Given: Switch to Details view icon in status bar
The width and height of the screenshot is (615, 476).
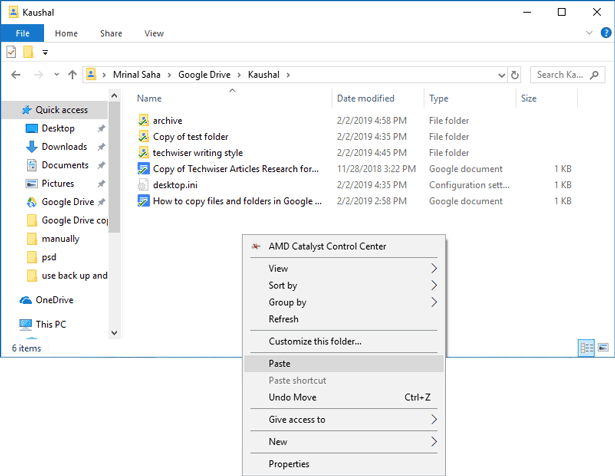Looking at the screenshot, I should point(586,348).
